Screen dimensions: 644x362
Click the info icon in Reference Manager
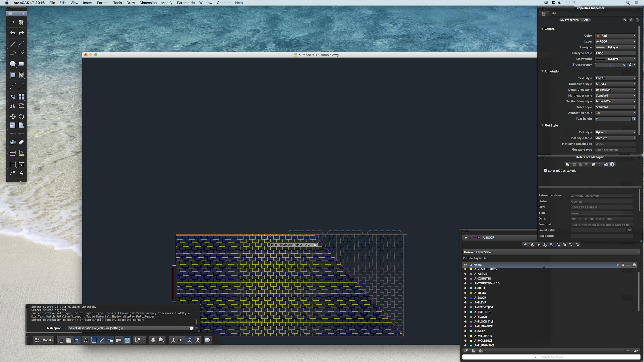(x=612, y=164)
